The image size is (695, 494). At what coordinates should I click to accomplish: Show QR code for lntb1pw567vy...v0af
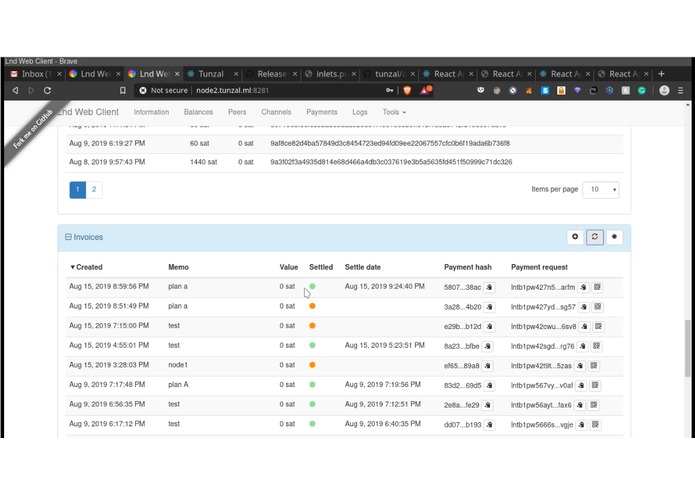595,385
